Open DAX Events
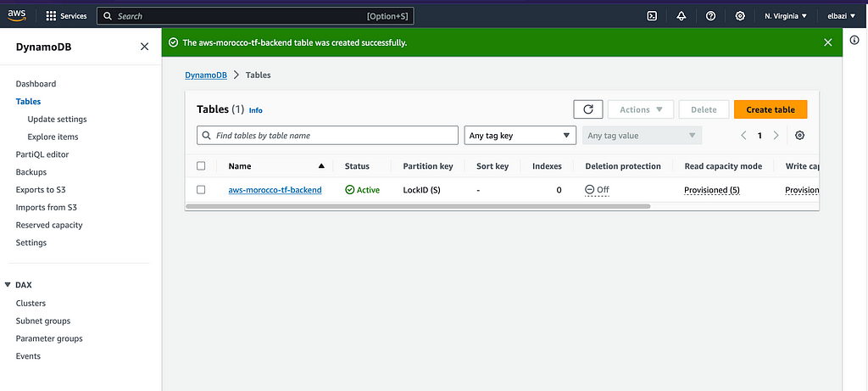 pyautogui.click(x=28, y=356)
